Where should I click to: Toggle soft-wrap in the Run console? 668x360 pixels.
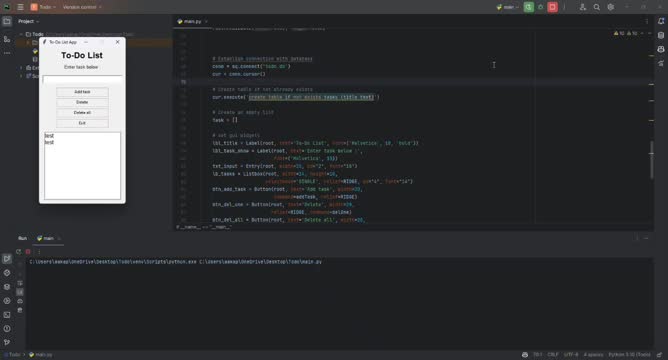click(x=20, y=283)
